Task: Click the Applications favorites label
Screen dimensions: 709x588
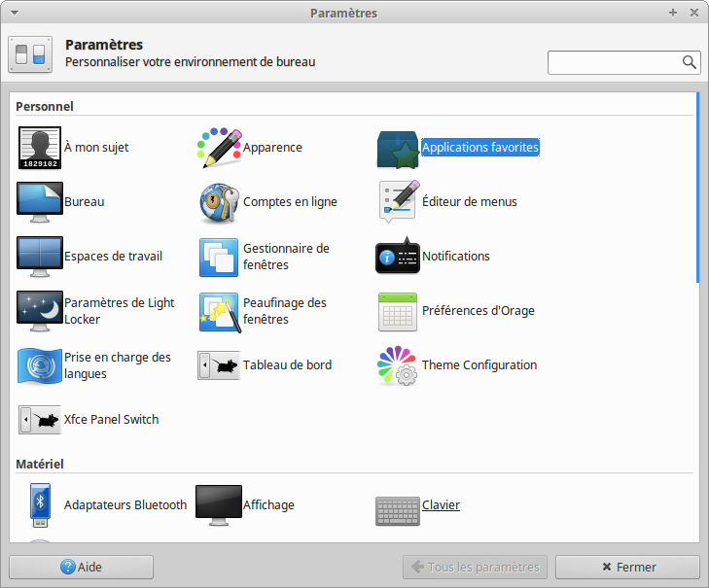Action: [x=479, y=148]
